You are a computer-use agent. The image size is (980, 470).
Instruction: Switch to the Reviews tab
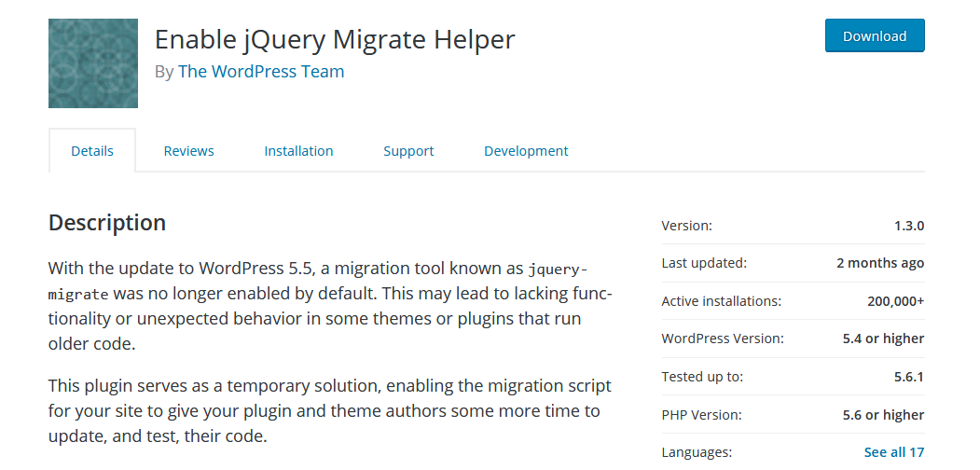click(x=188, y=151)
